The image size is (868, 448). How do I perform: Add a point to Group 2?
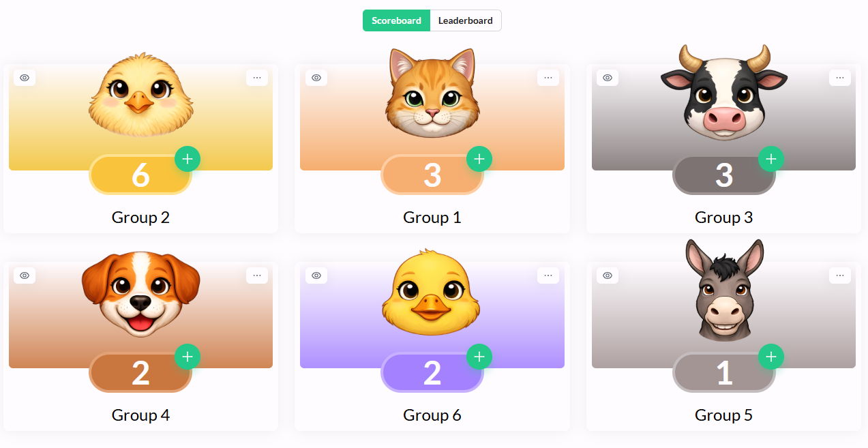click(x=188, y=159)
